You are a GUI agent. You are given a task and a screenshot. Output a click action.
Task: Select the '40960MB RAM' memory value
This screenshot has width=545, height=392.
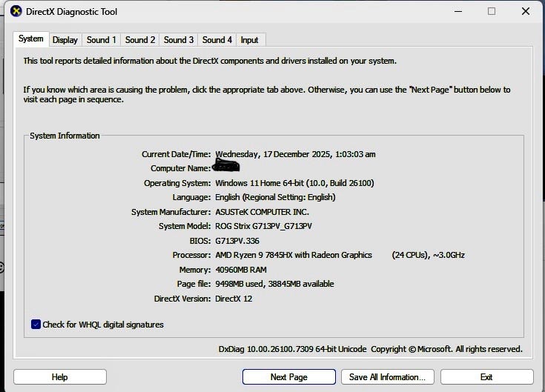coord(241,270)
